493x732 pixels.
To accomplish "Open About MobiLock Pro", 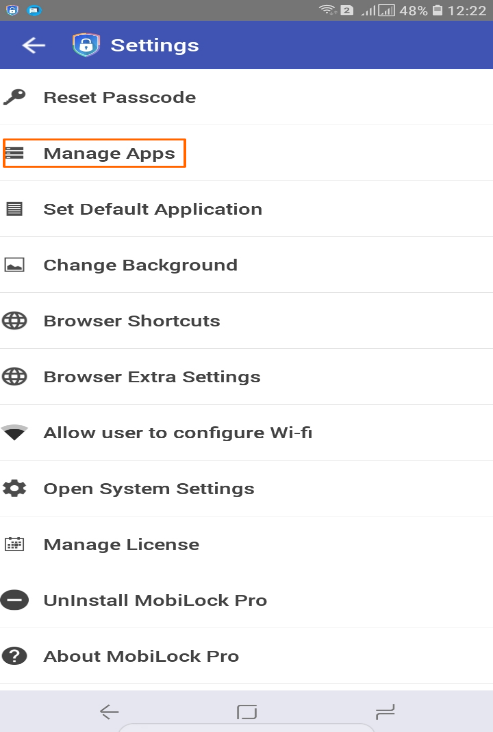I will coord(246,656).
